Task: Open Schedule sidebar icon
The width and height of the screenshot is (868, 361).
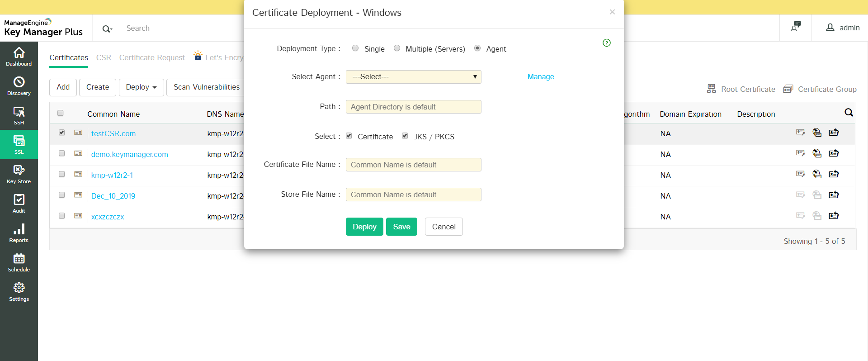Action: tap(19, 262)
